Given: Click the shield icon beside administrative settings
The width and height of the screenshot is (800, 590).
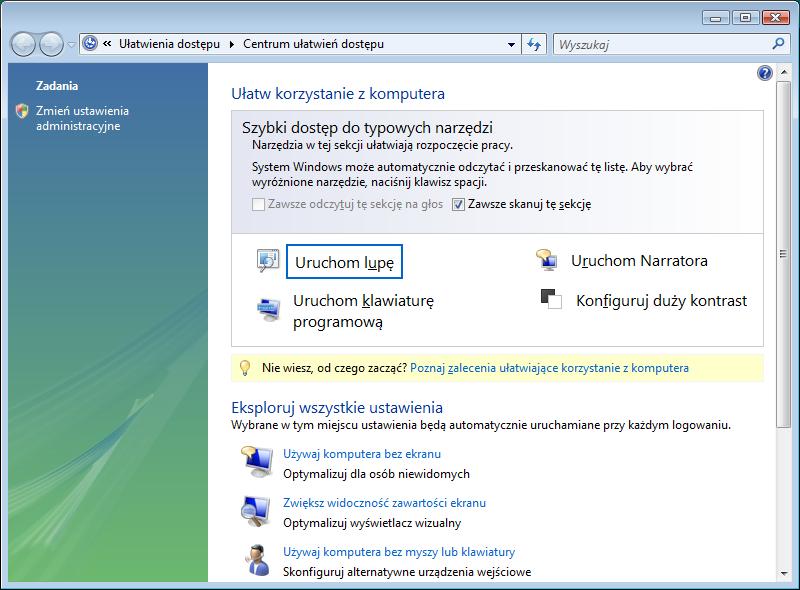Looking at the screenshot, I should coord(22,111).
